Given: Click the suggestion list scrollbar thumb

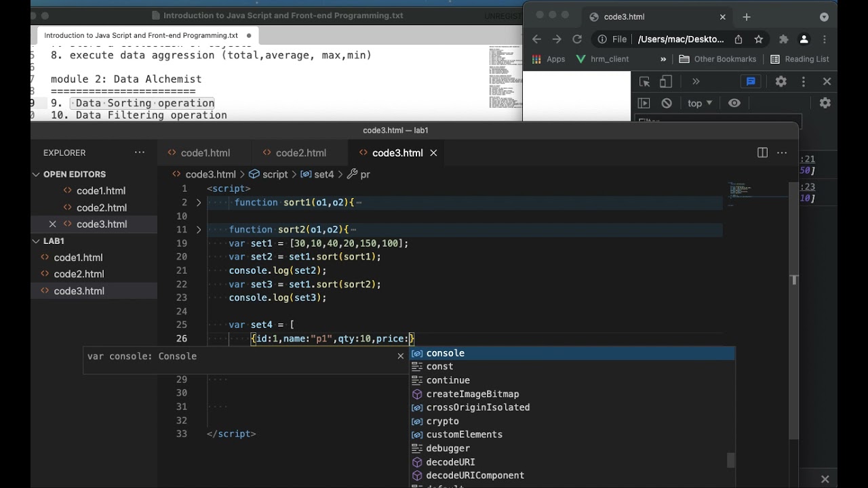Looking at the screenshot, I should [x=731, y=460].
